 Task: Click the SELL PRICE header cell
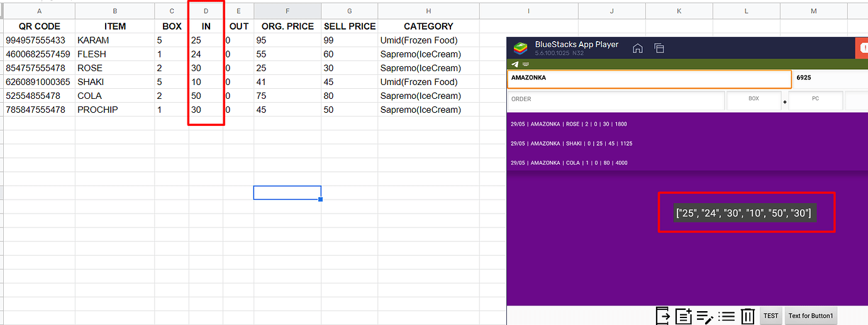click(x=350, y=26)
